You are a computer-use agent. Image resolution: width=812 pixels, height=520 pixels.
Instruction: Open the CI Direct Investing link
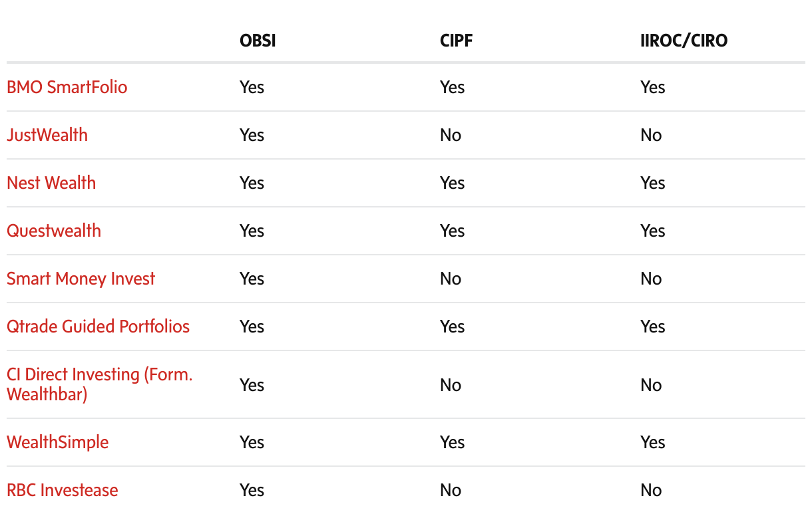pyautogui.click(x=99, y=375)
